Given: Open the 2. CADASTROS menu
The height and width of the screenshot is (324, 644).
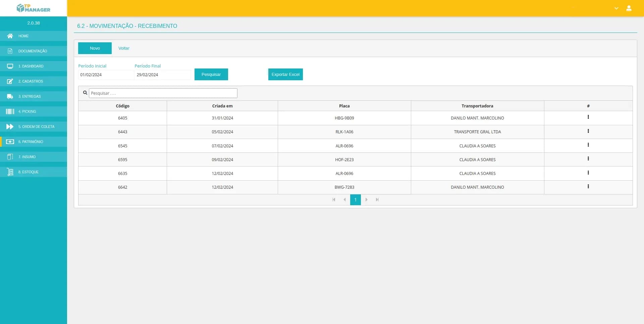Looking at the screenshot, I should click(34, 81).
